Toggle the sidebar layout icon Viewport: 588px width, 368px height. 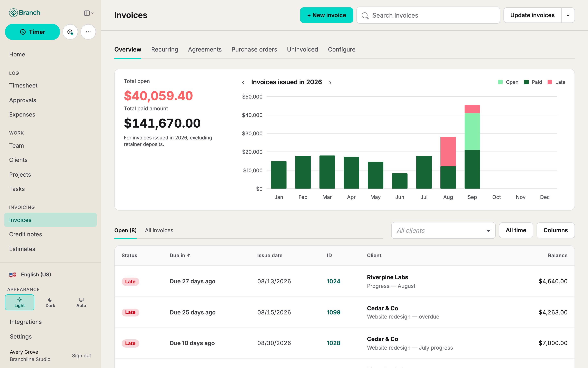pyautogui.click(x=89, y=13)
